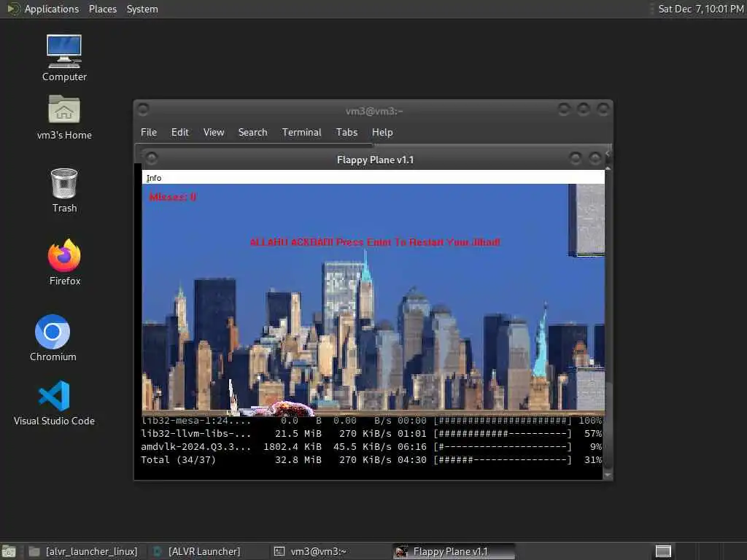Open the Info menu in Flappy Plane

coord(153,178)
